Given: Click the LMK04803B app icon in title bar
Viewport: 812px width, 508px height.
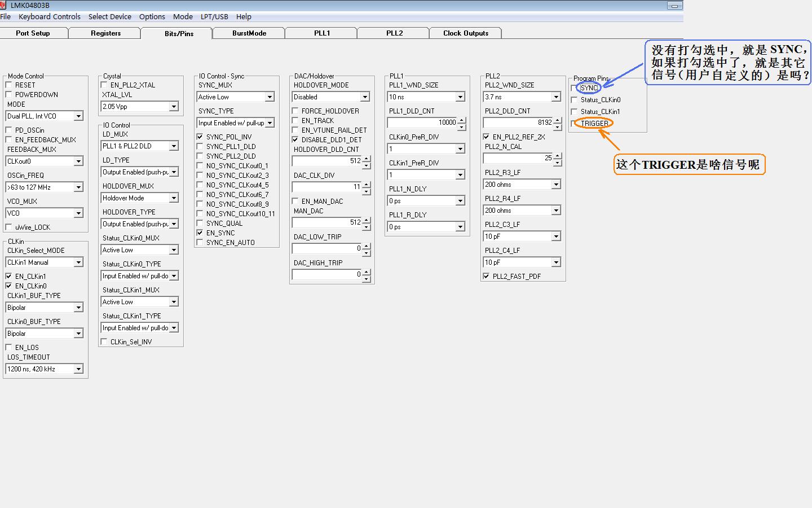Looking at the screenshot, I should (4, 5).
